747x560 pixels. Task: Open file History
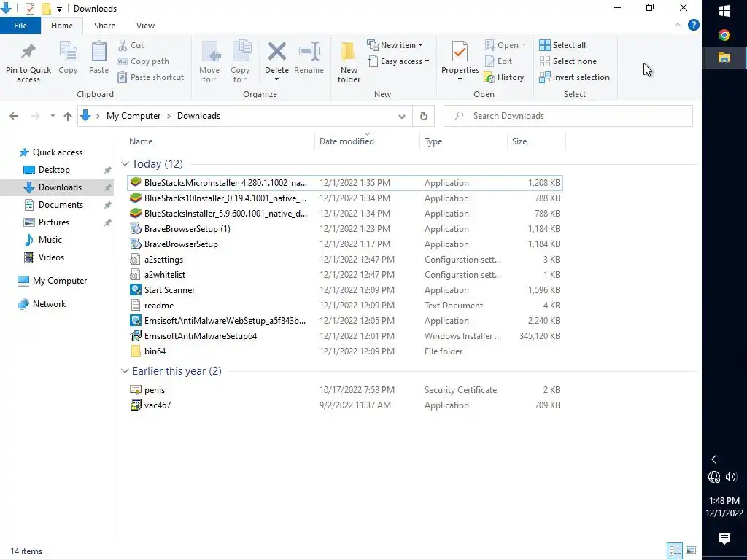pyautogui.click(x=504, y=77)
